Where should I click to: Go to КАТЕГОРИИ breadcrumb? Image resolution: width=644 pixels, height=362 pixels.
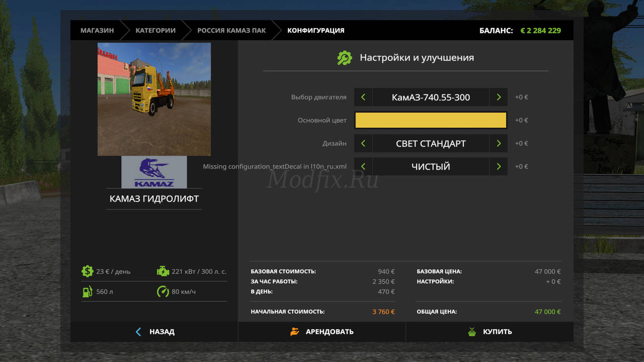(156, 30)
